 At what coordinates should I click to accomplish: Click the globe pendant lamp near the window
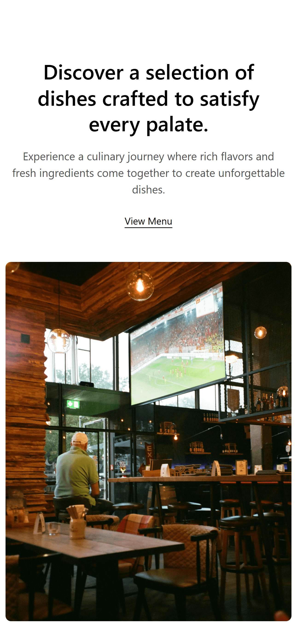coord(59,341)
